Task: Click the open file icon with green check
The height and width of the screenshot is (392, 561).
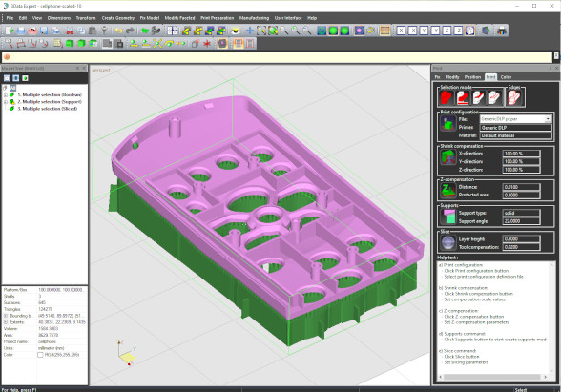Action: 10,31
